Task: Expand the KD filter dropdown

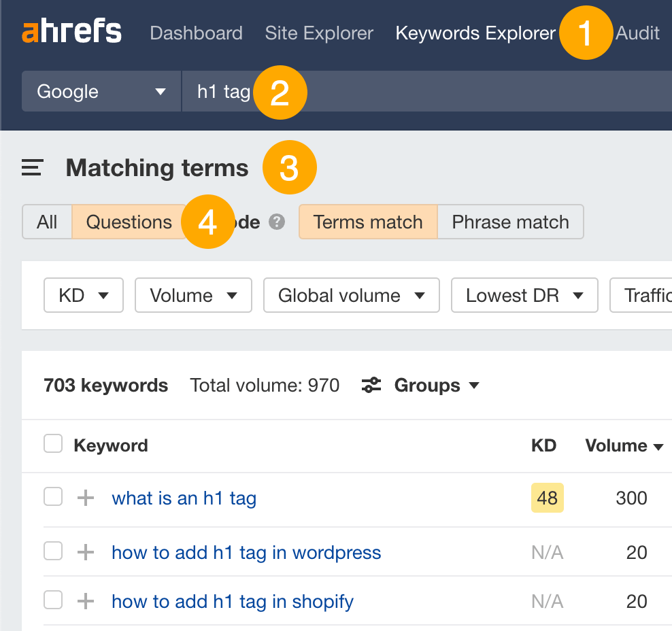Action: (x=83, y=295)
